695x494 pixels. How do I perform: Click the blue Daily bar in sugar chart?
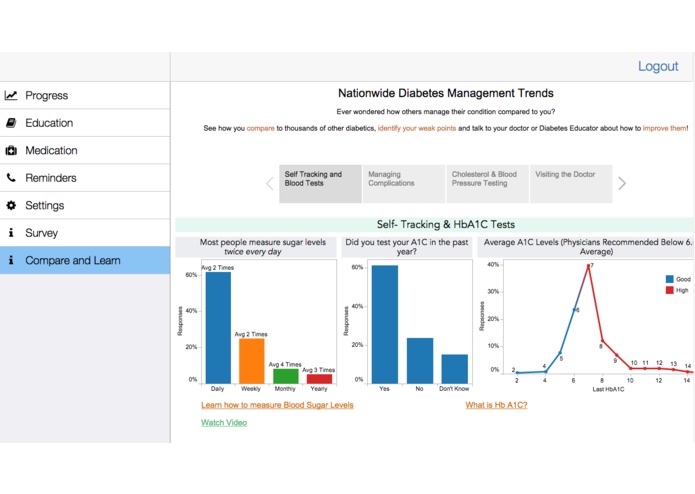coord(218,327)
